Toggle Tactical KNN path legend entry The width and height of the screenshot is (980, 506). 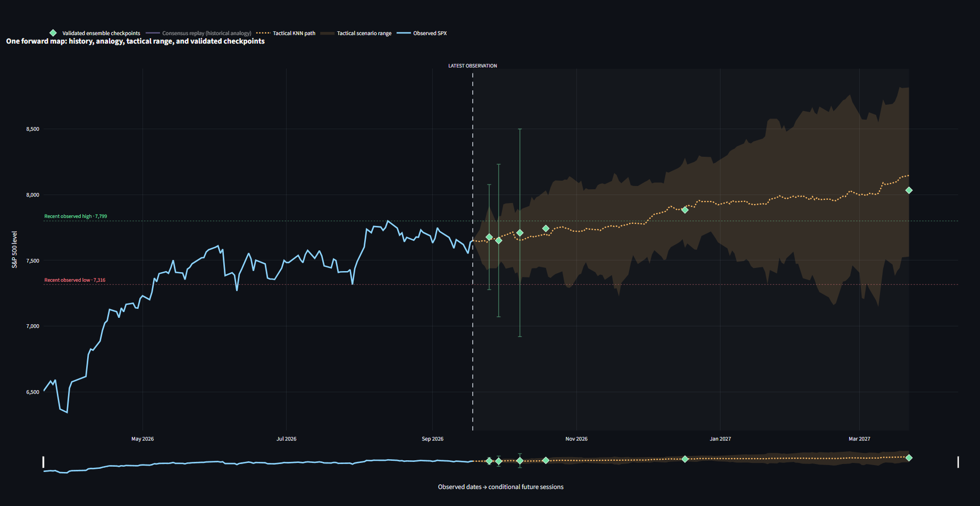click(286, 33)
